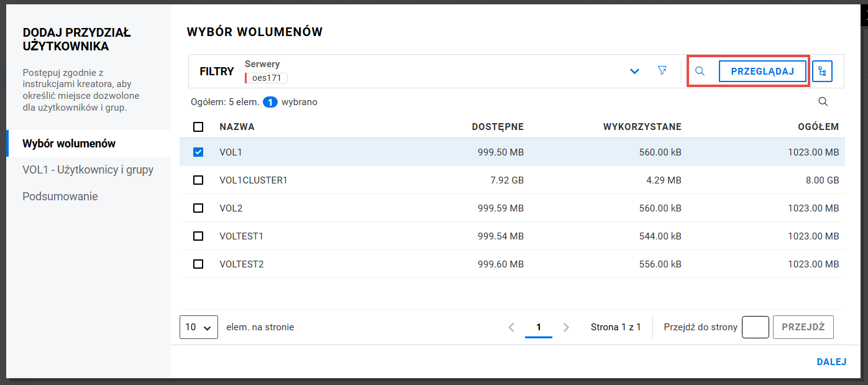This screenshot has height=385, width=868.
Task: Click the filter funnel icon
Action: point(662,71)
